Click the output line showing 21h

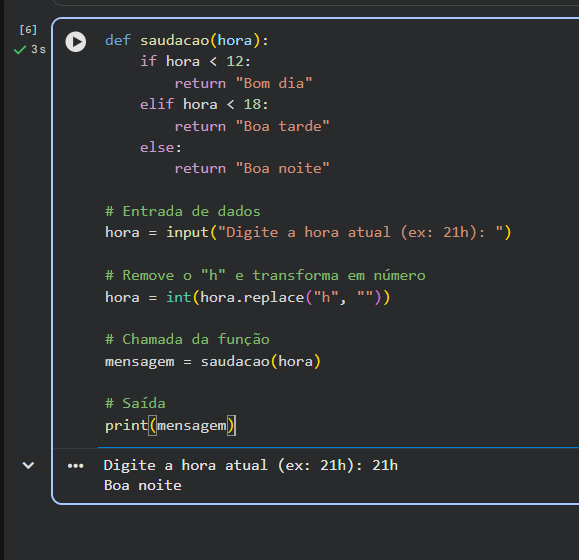[x=251, y=465]
